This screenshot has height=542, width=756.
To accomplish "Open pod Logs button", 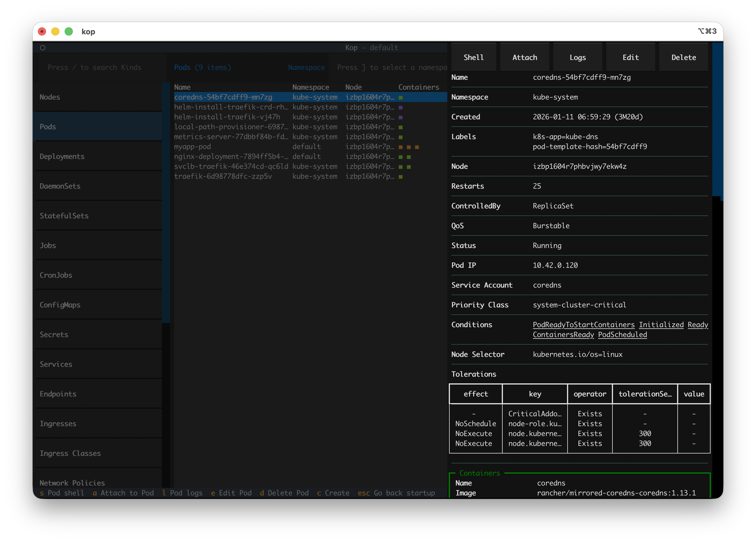I will [x=578, y=57].
